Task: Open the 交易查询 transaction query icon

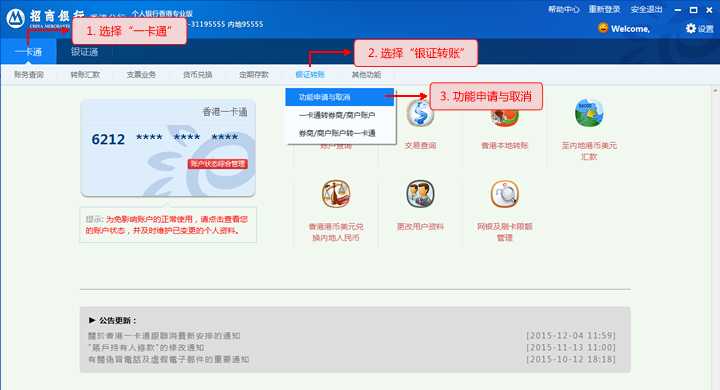Action: [x=420, y=113]
